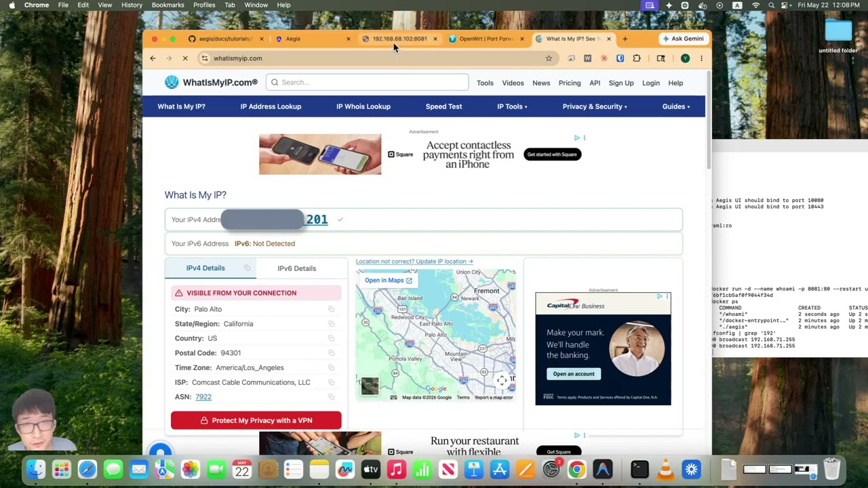
Task: Expand the Privacy & Security dropdown
Action: click(595, 106)
